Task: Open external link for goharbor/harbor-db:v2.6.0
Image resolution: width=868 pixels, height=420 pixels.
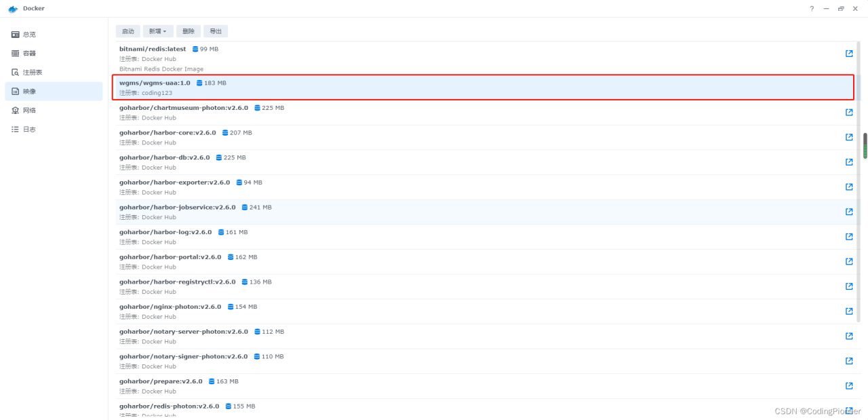Action: tap(849, 162)
